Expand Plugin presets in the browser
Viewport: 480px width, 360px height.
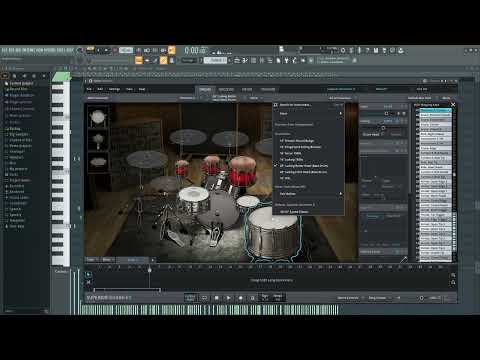[x=20, y=102]
